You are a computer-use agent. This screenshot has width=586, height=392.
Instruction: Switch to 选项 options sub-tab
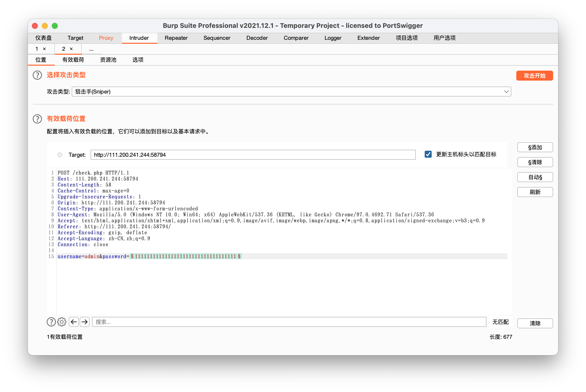pos(138,60)
